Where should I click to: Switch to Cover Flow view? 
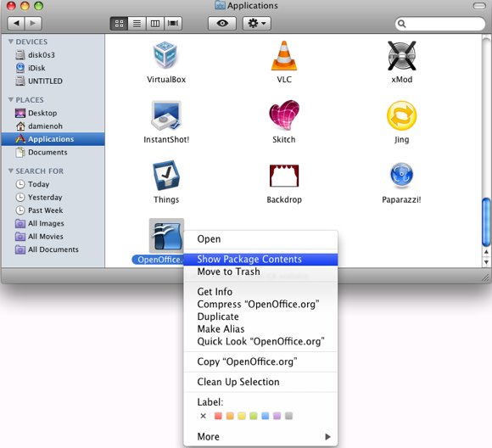click(x=173, y=24)
